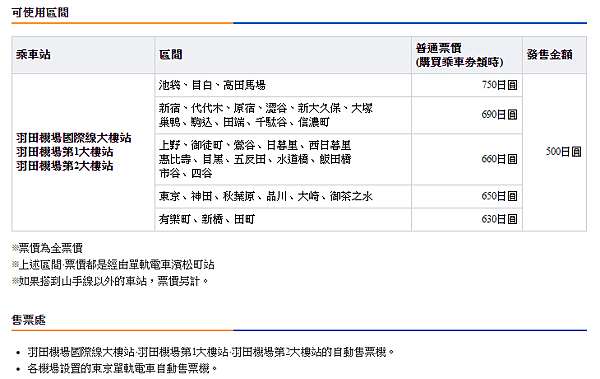Screen dimensions: 600x379
Task: Click the 630日圓 fare cell
Action: point(467,219)
